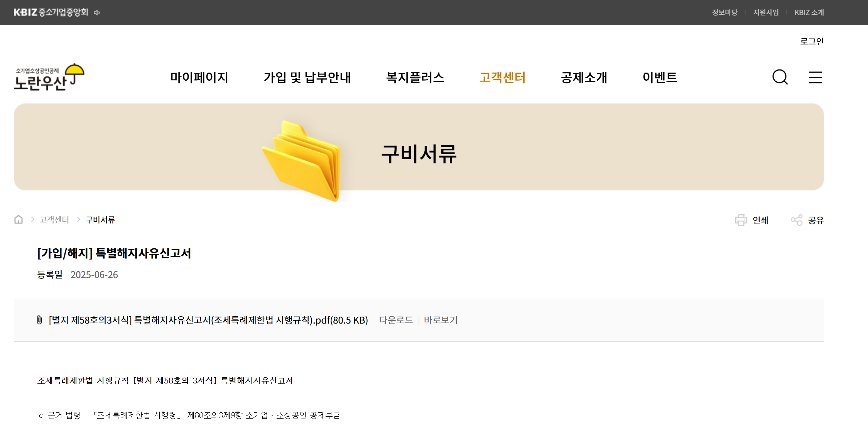Viewport: 868px width, 429px height.
Task: Click the home icon in breadcrumb
Action: (x=19, y=220)
